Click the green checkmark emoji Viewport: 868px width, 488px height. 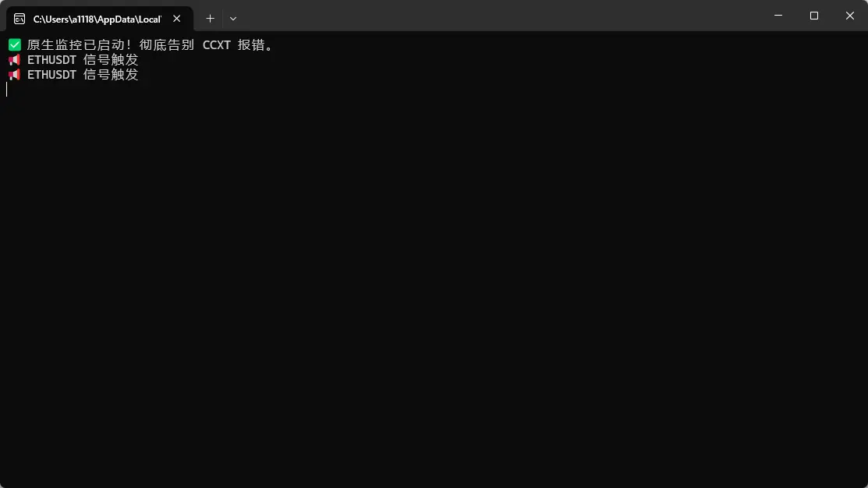(x=14, y=44)
